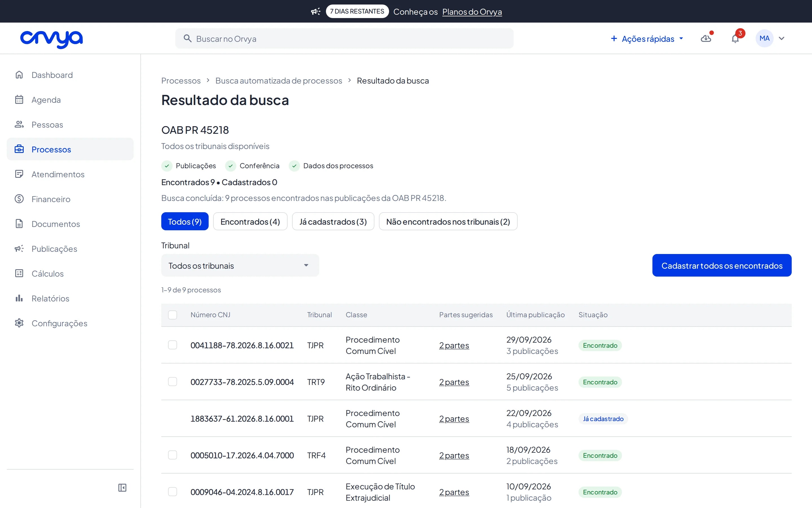This screenshot has height=508, width=812.
Task: Click Cadastrar todos os encontrados button
Action: coord(722,265)
